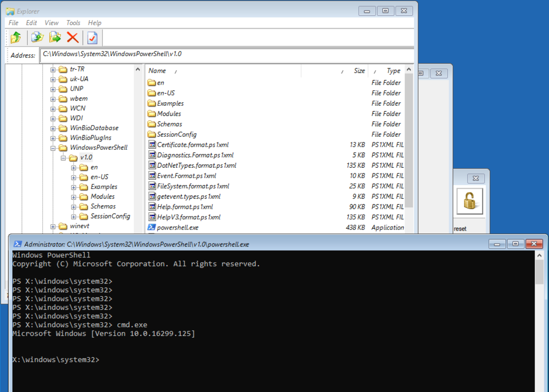Viewport: 549px width, 392px height.
Task: Click the DotNetTypes.format.ps1xml file icon
Action: coord(152,165)
